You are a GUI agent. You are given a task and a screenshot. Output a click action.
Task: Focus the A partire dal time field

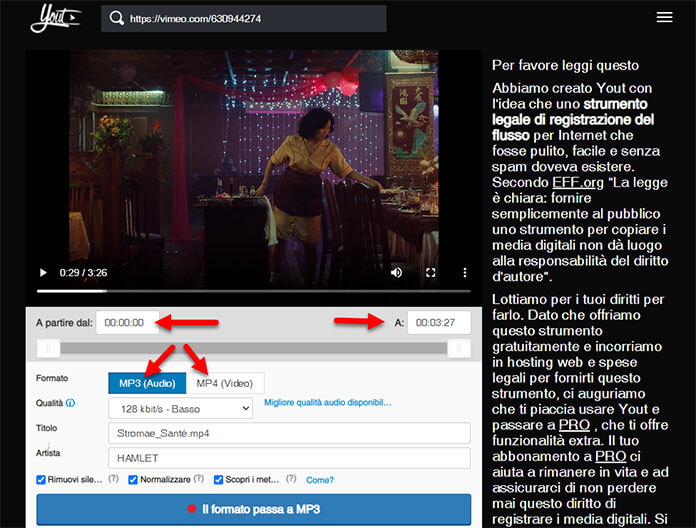click(127, 323)
